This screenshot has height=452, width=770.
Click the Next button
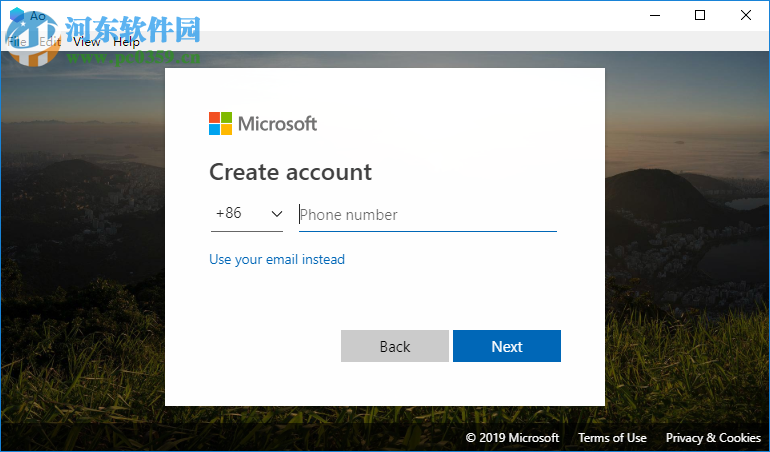(507, 346)
